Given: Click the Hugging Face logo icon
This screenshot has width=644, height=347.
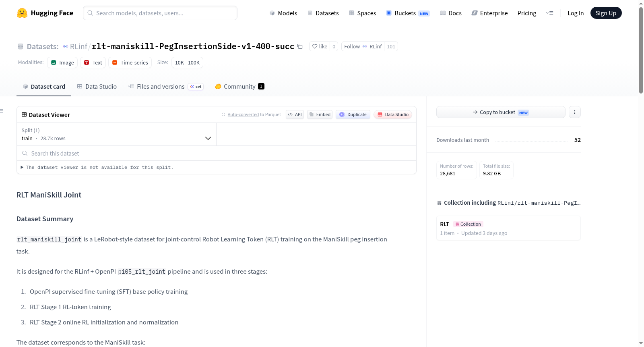Looking at the screenshot, I should [x=22, y=13].
